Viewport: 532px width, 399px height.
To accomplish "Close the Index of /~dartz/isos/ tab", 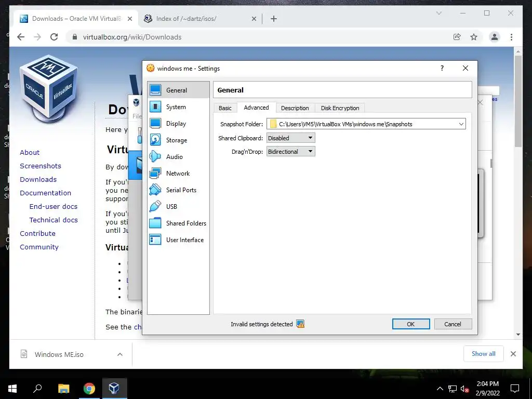I will pos(254,19).
